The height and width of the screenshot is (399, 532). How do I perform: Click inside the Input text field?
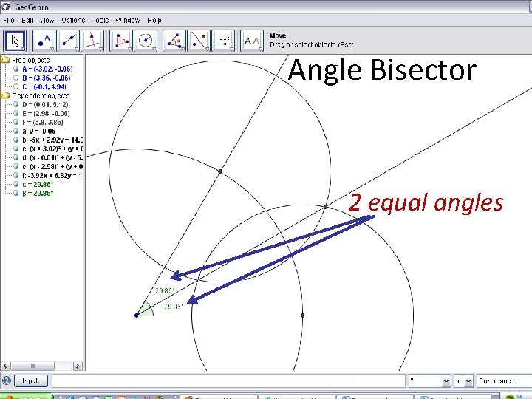click(x=228, y=381)
